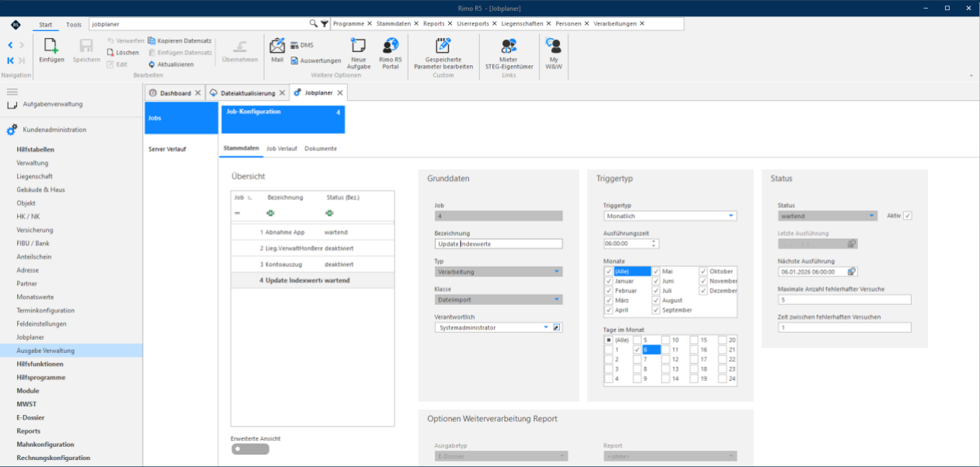980x467 pixels.
Task: Click Löschen to delete the record
Action: (x=123, y=53)
